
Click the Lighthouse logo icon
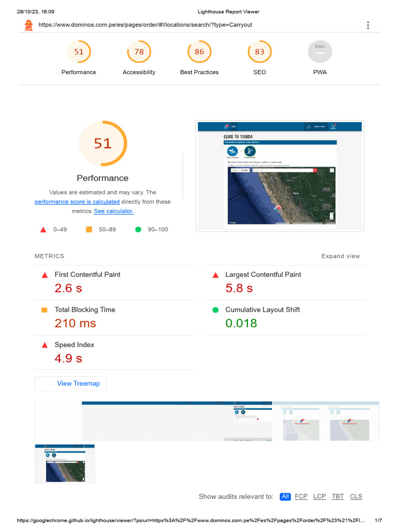click(28, 25)
